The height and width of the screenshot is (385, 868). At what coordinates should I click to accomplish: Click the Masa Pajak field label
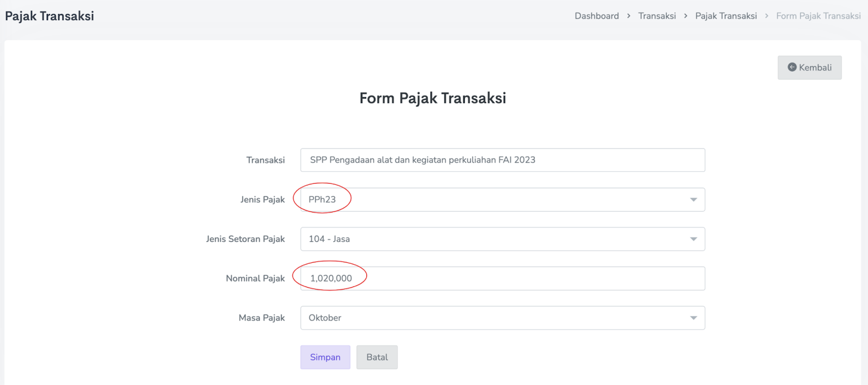point(261,318)
